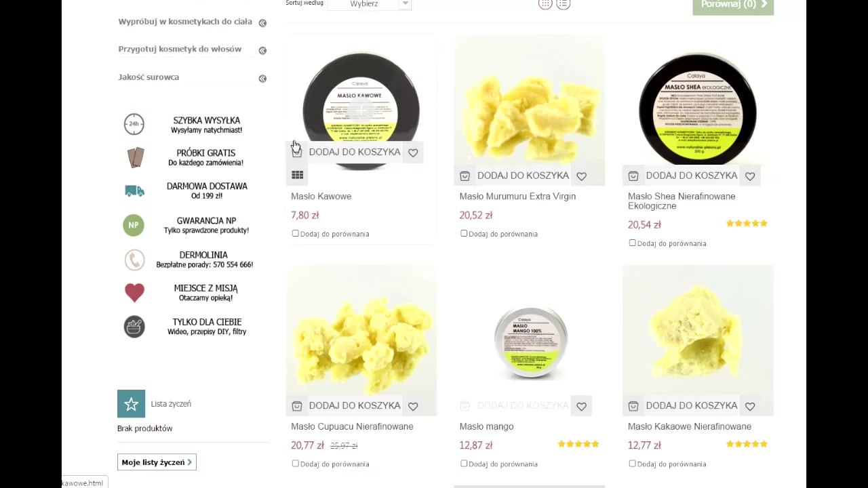Click the Porównaj (0) button
The image size is (868, 488).
(x=733, y=5)
